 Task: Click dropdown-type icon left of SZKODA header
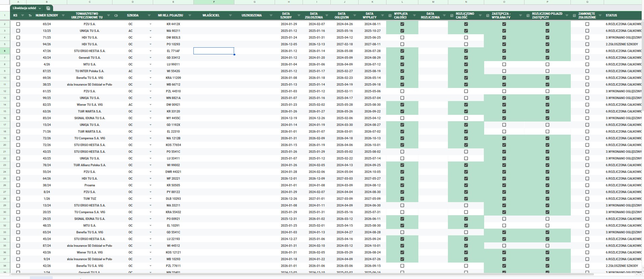pyautogui.click(x=116, y=15)
